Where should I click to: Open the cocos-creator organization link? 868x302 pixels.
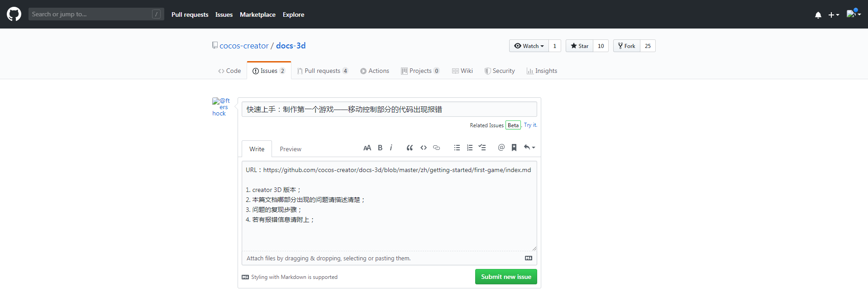point(244,46)
